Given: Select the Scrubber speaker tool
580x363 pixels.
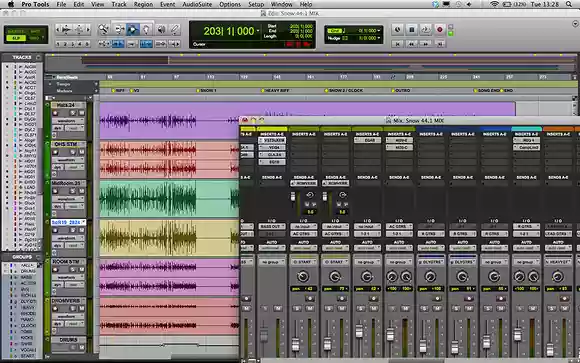Looking at the screenshot, I should (161, 30).
